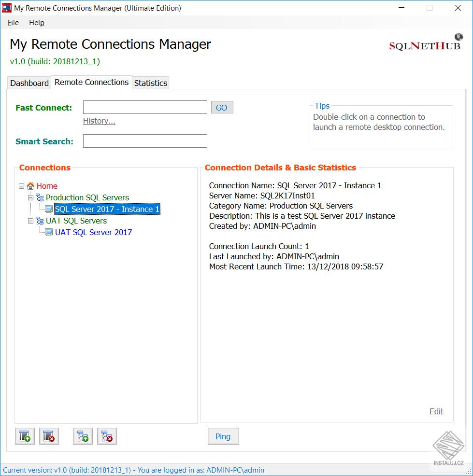This screenshot has width=473, height=476.
Task: Ping the selected connection
Action: coord(223,436)
